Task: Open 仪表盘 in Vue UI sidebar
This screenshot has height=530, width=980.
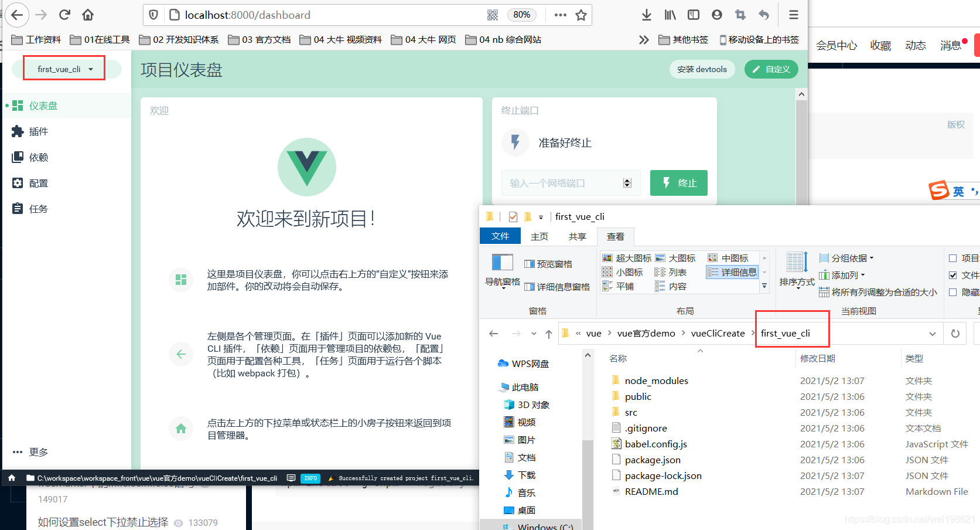Action: (67, 106)
